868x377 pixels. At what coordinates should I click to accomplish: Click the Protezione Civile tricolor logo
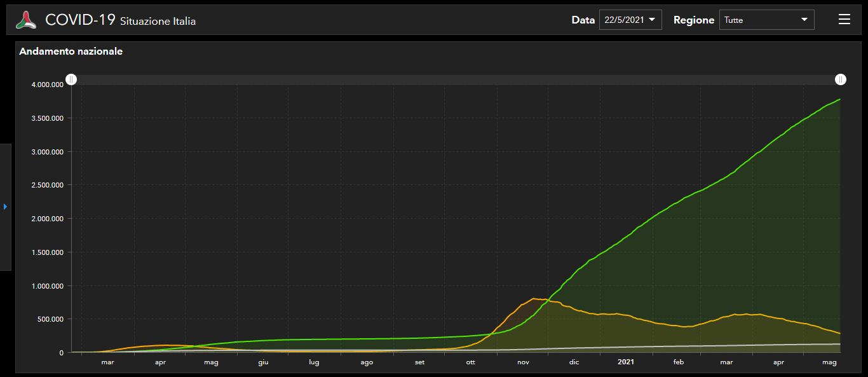[x=27, y=20]
